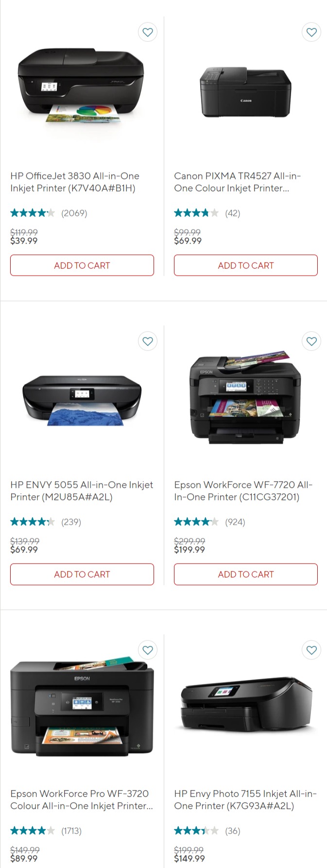
Task: Add Epson WorkForce WF-7720 to cart
Action: tap(246, 574)
